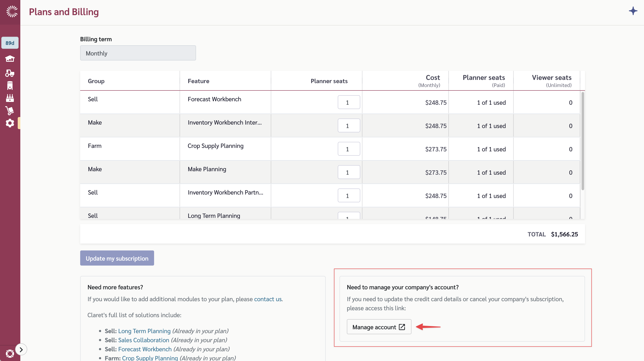Click Manage account external link button

[x=379, y=327]
